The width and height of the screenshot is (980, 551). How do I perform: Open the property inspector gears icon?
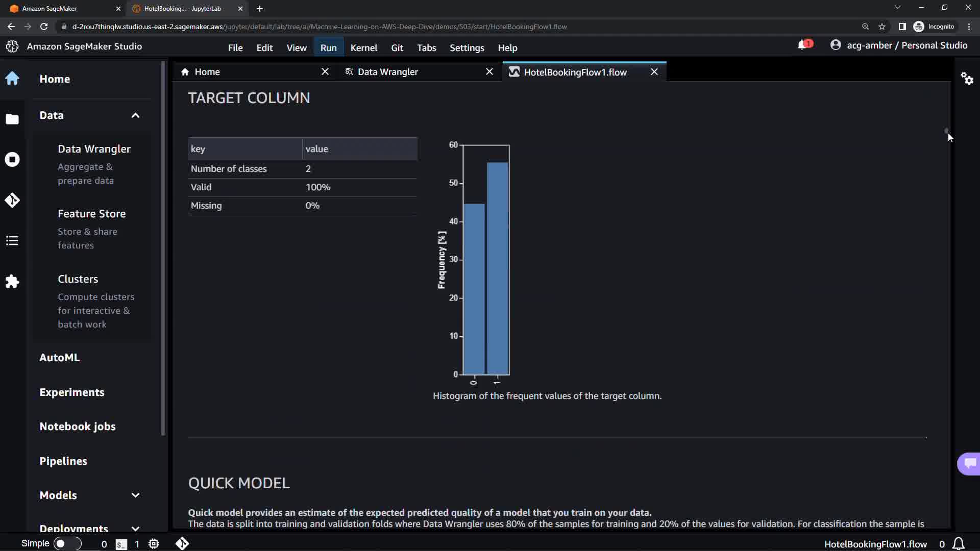click(967, 79)
